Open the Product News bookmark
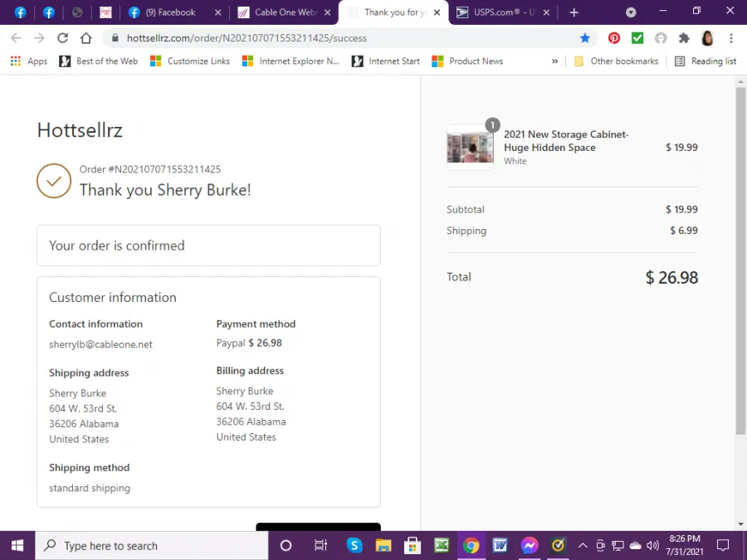This screenshot has height=560, width=747. click(x=467, y=61)
